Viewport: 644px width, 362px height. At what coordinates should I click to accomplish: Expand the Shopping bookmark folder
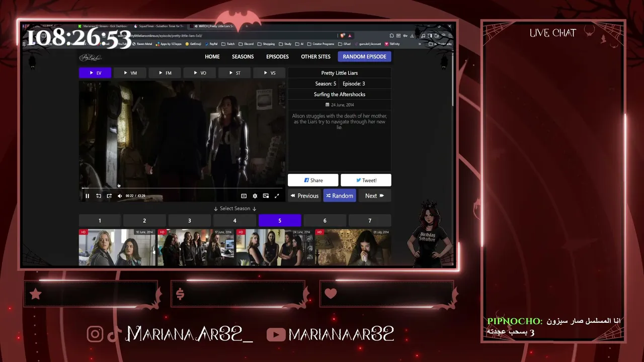[266, 44]
